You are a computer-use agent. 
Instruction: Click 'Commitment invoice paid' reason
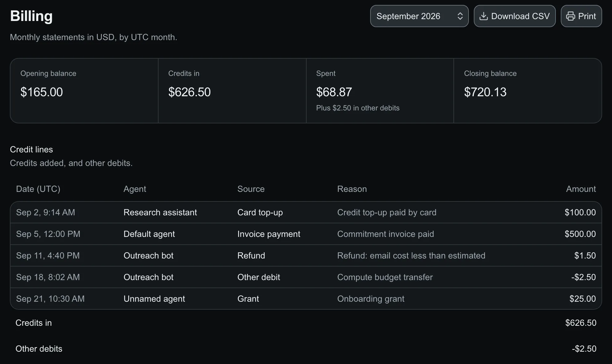click(386, 234)
